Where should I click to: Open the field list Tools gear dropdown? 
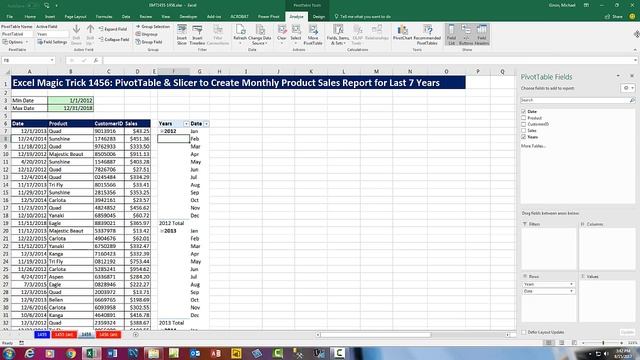point(628,88)
